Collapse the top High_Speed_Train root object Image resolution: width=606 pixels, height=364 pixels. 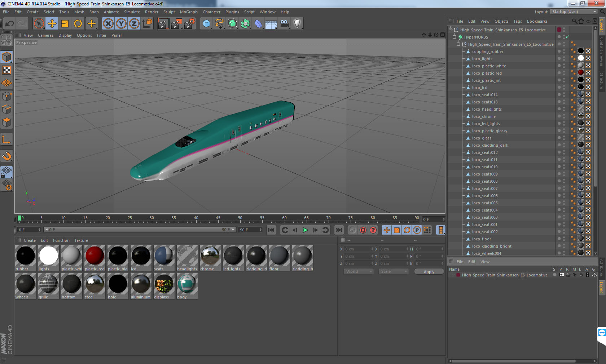coord(451,30)
